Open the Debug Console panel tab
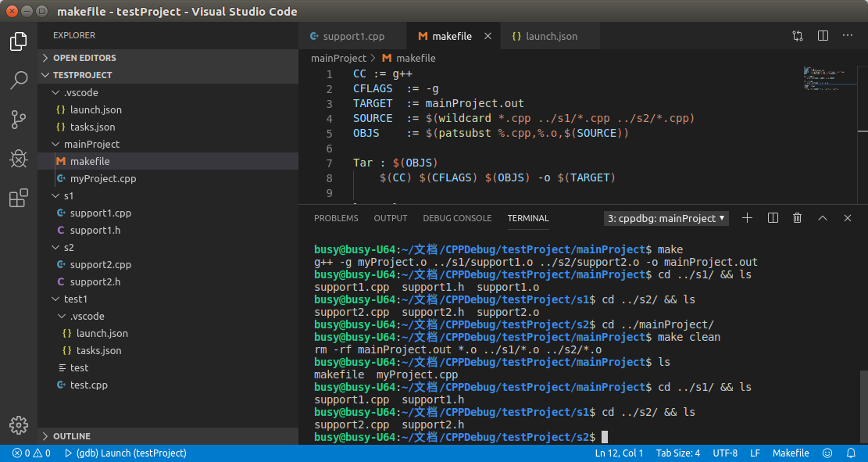Image resolution: width=868 pixels, height=462 pixels. click(x=457, y=218)
